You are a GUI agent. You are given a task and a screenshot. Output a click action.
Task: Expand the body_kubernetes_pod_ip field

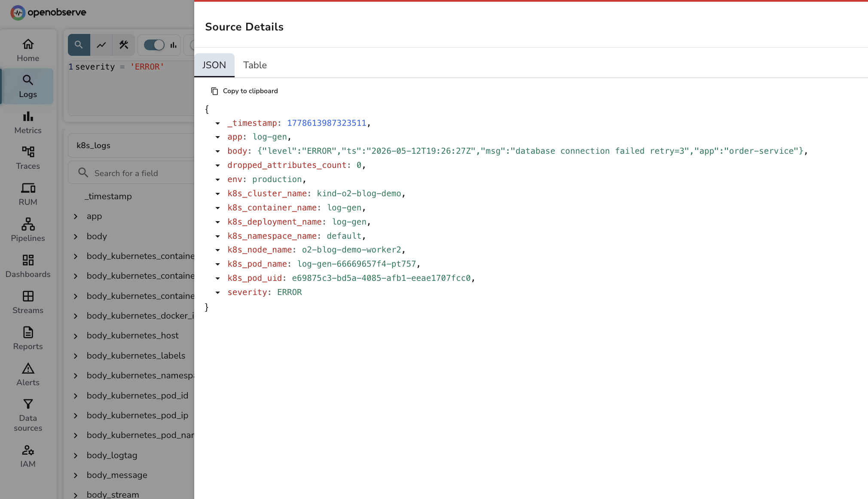(x=76, y=416)
